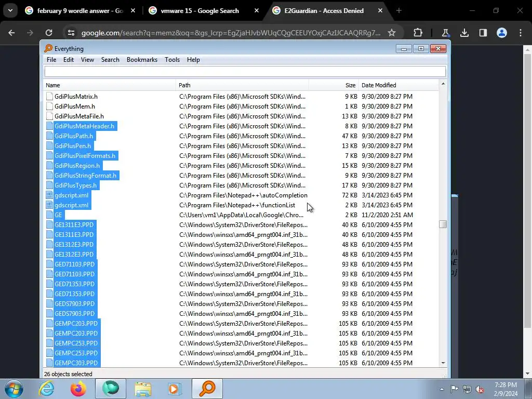Select GdiPlusStringFormat.h file name
The width and height of the screenshot is (532, 399).
click(86, 175)
